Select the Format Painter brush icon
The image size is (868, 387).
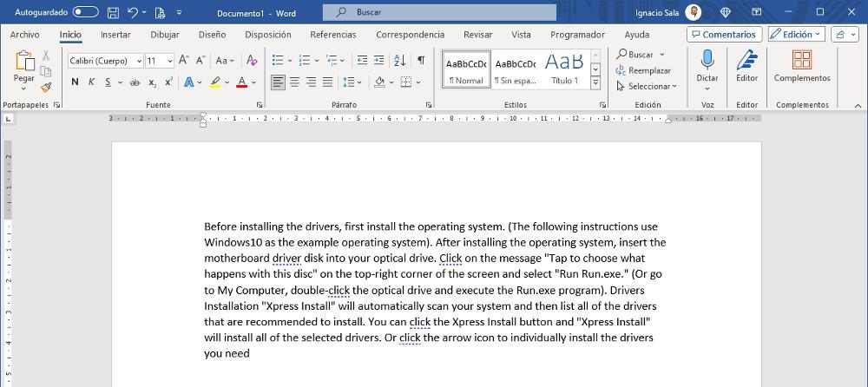pyautogui.click(x=46, y=88)
